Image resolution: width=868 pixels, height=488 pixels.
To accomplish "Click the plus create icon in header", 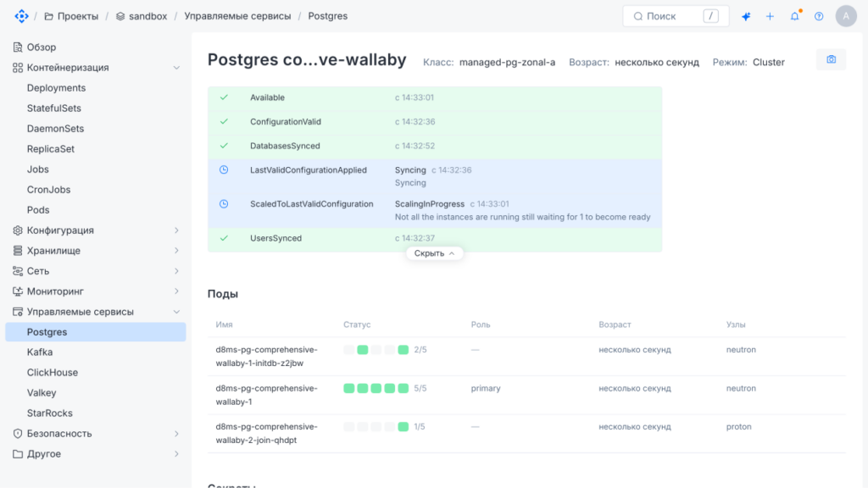I will coord(770,17).
